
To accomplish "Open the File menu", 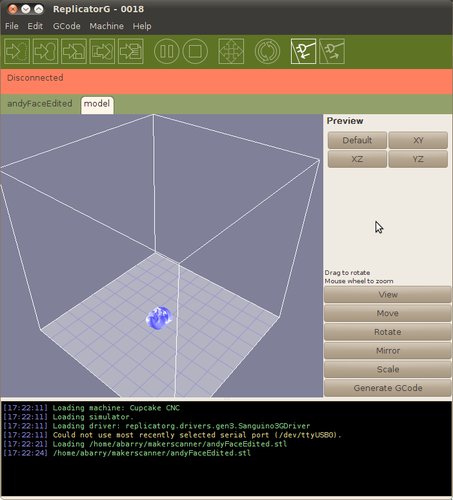I will 12,26.
